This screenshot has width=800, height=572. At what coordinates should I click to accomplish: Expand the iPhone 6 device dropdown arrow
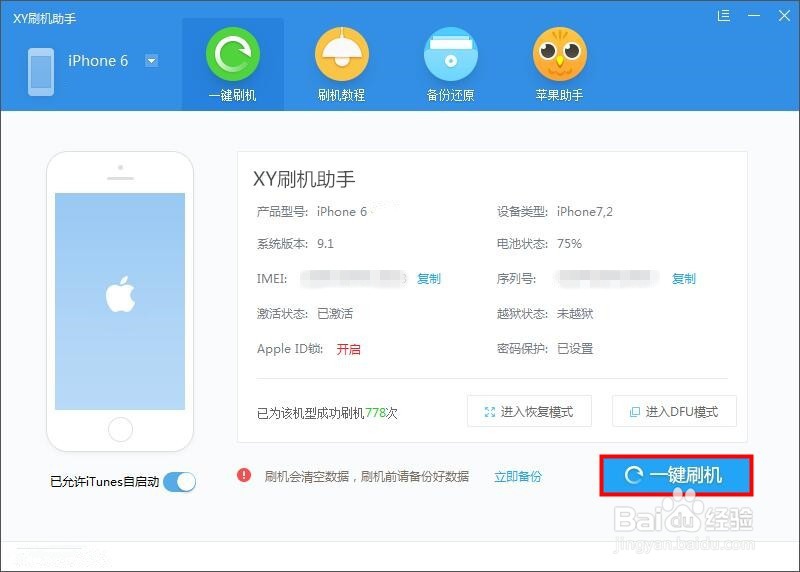point(152,61)
